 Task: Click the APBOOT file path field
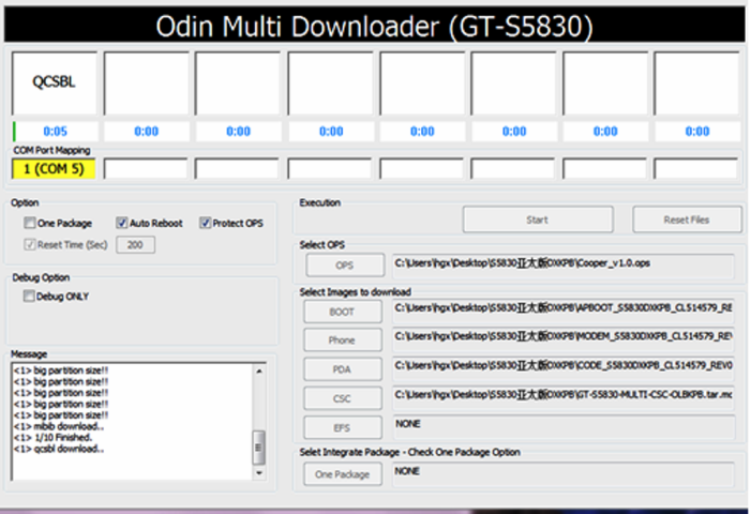[563, 311]
